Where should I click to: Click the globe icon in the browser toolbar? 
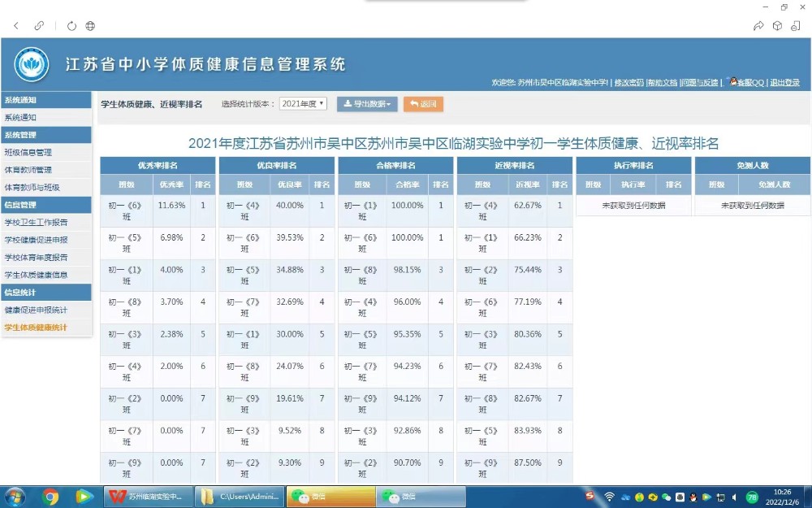(90, 25)
